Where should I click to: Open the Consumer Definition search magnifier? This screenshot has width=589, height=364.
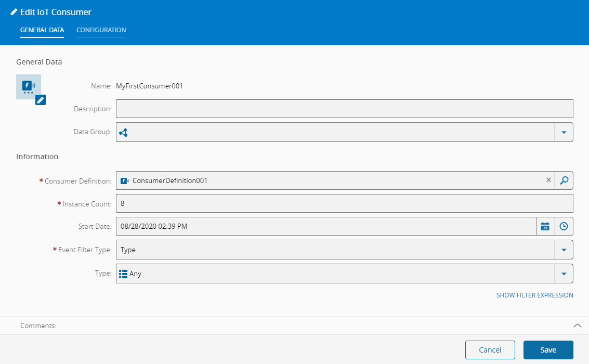click(x=564, y=180)
